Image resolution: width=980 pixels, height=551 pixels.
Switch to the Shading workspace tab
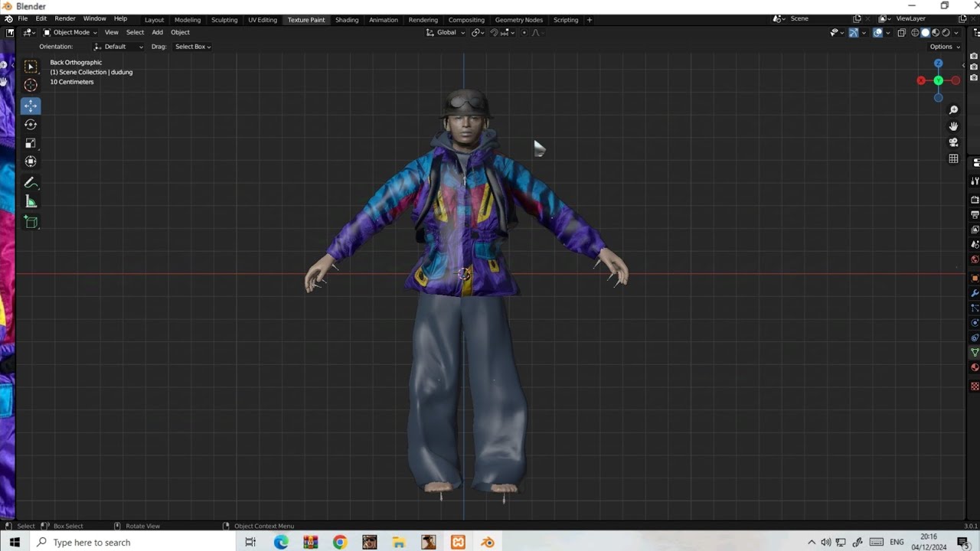pyautogui.click(x=347, y=20)
